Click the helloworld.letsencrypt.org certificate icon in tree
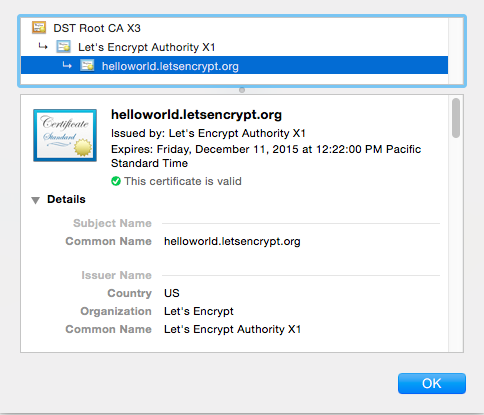 point(87,66)
